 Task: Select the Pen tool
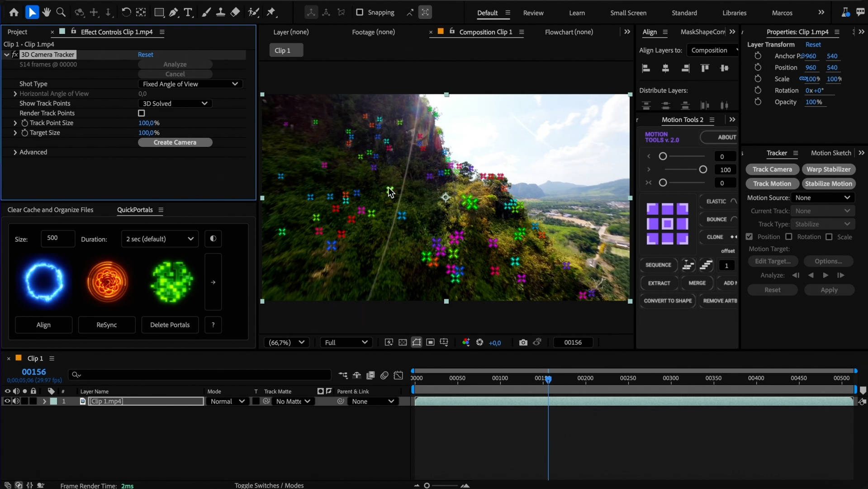coord(174,12)
